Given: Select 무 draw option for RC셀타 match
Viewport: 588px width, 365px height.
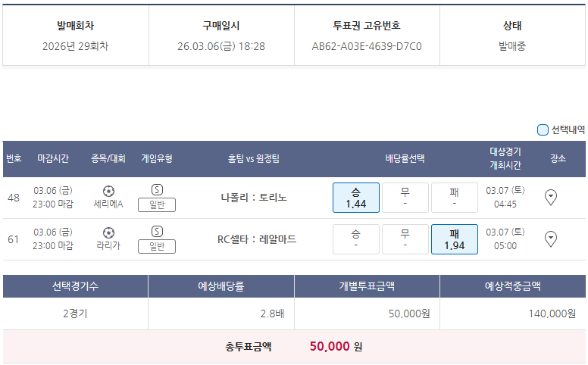Looking at the screenshot, I should point(405,239).
